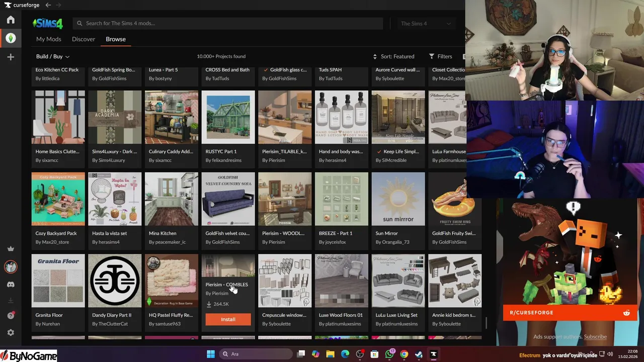Open the CurseForge Home icon in sidebar
The height and width of the screenshot is (362, 644).
(11, 20)
